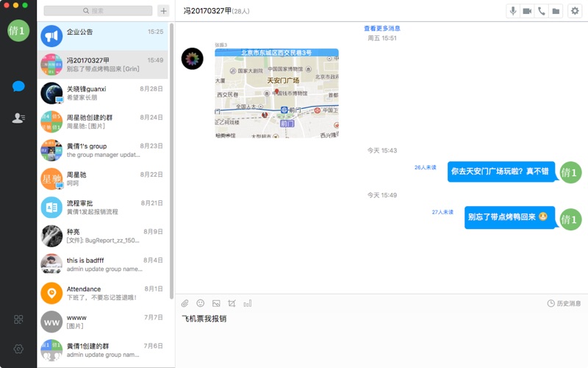Start a voice message with the microphone icon
The image size is (588, 368).
pos(512,11)
